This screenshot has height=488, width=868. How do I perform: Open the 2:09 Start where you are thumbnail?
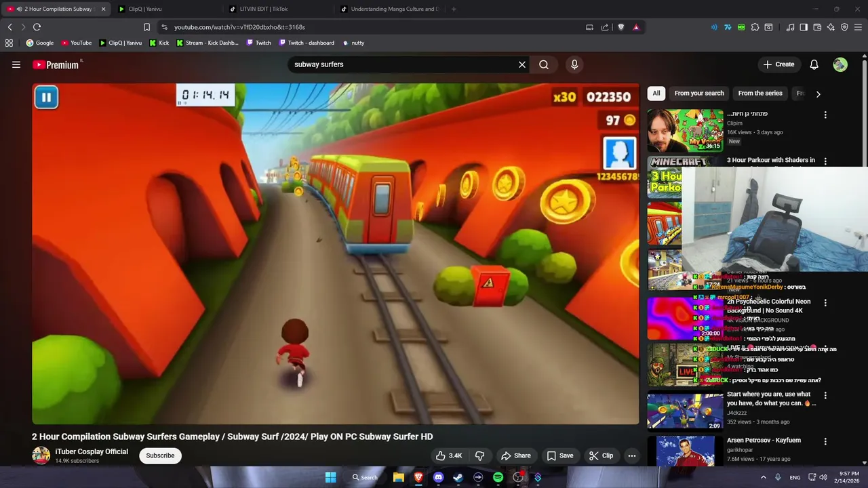point(685,411)
